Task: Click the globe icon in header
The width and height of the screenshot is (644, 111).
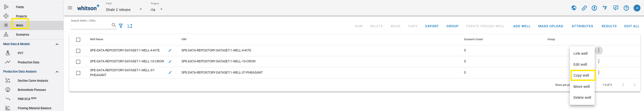Action: pyautogui.click(x=574, y=8)
